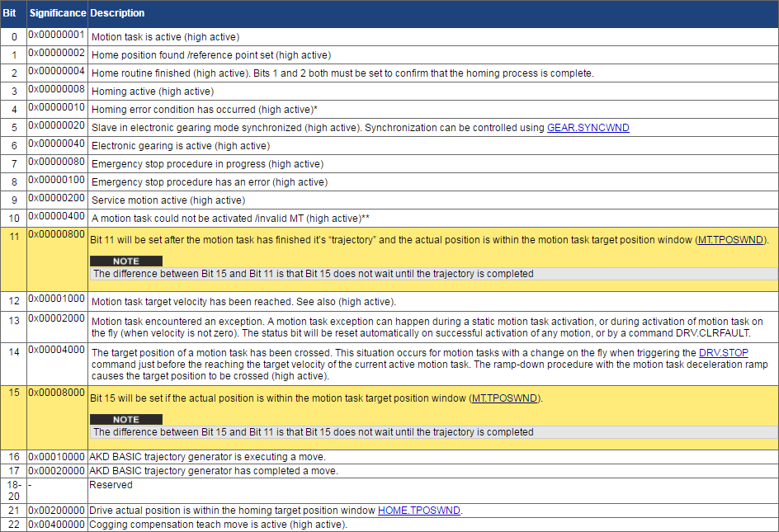Viewport: 779px width, 532px height.
Task: Click significance value 0x00000800
Action: [x=57, y=234]
